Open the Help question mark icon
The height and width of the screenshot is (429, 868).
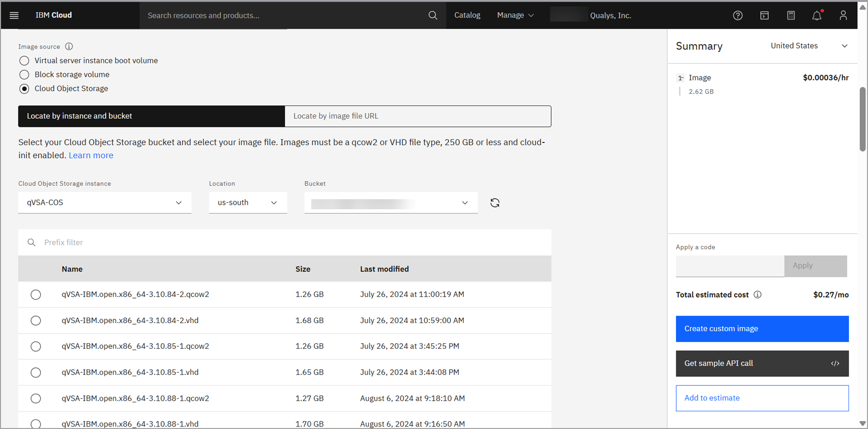point(737,16)
